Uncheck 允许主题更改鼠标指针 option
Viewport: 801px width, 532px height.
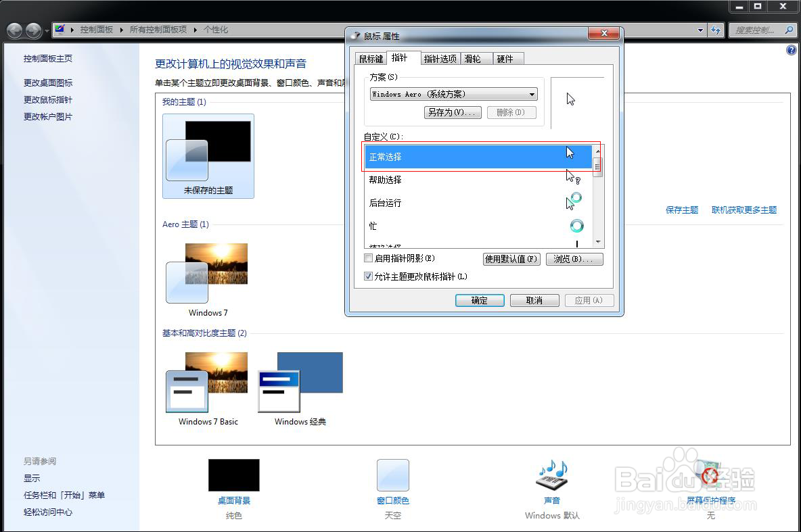[x=368, y=276]
